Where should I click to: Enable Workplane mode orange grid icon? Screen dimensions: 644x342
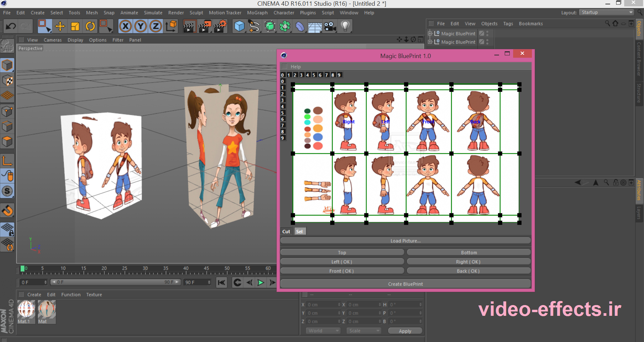[7, 96]
